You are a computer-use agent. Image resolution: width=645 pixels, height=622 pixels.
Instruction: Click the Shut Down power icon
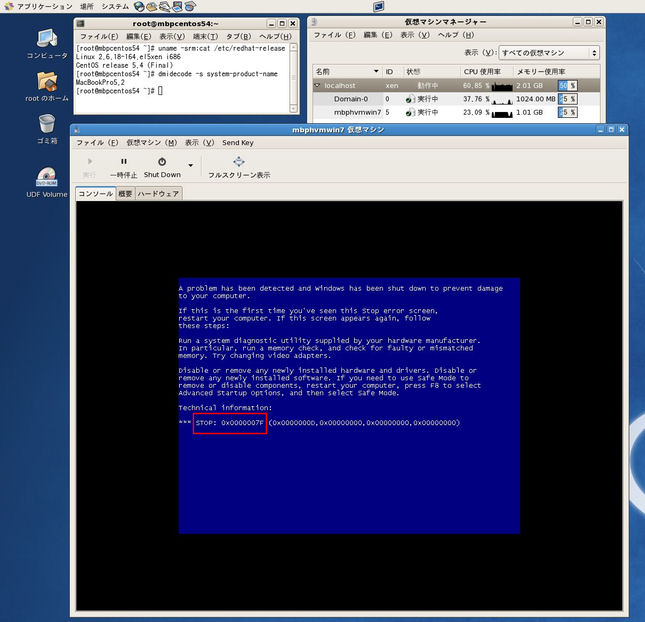(162, 162)
